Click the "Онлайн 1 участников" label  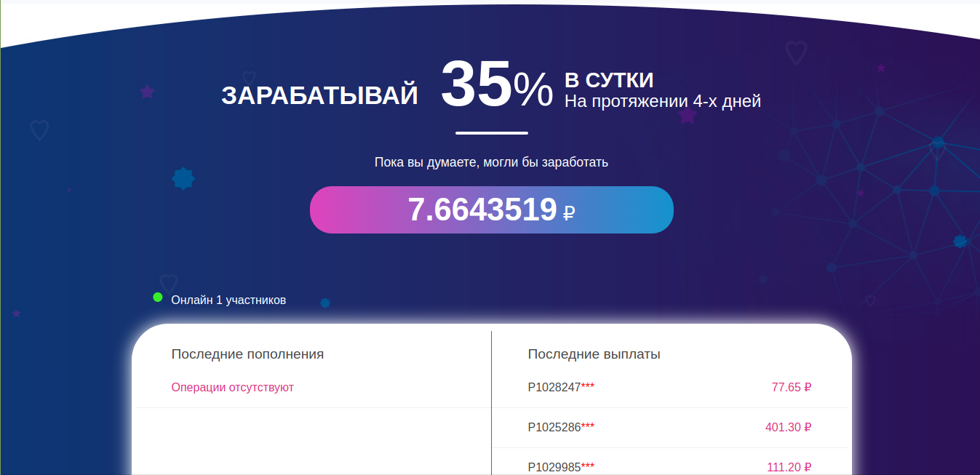click(x=228, y=300)
